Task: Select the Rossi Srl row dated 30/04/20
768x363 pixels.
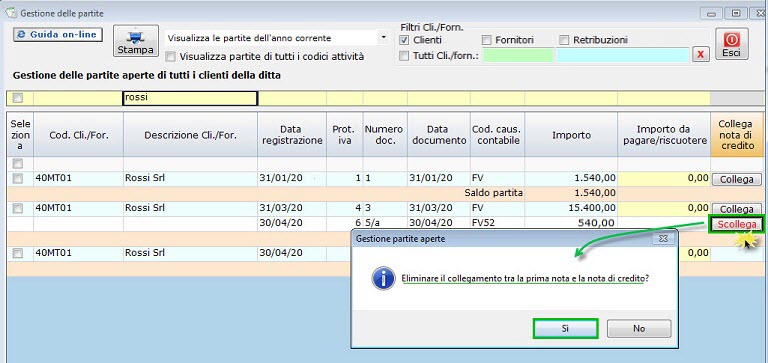Action: 18,253
